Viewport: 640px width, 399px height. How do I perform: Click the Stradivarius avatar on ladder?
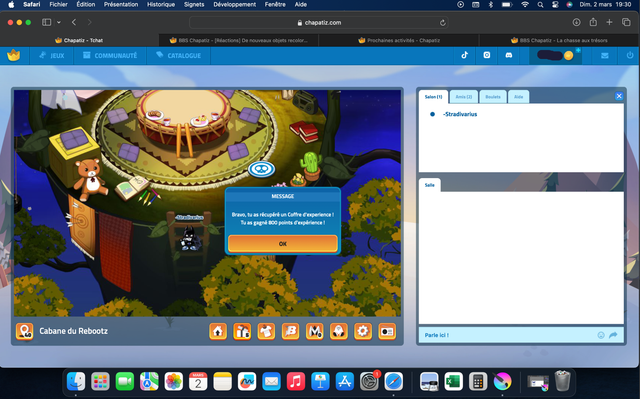(x=190, y=238)
